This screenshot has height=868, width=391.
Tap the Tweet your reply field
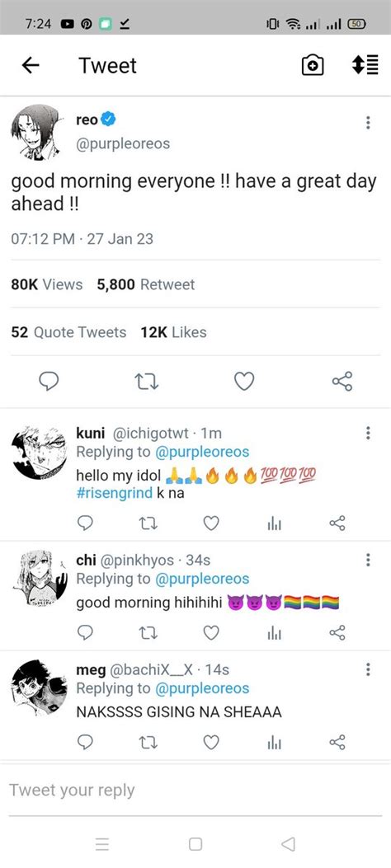click(195, 791)
